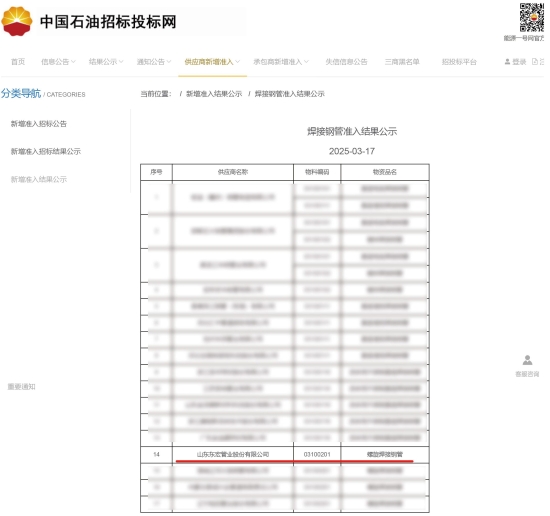Click the 新增准入结果公示 breadcrumb link

pyautogui.click(x=214, y=94)
